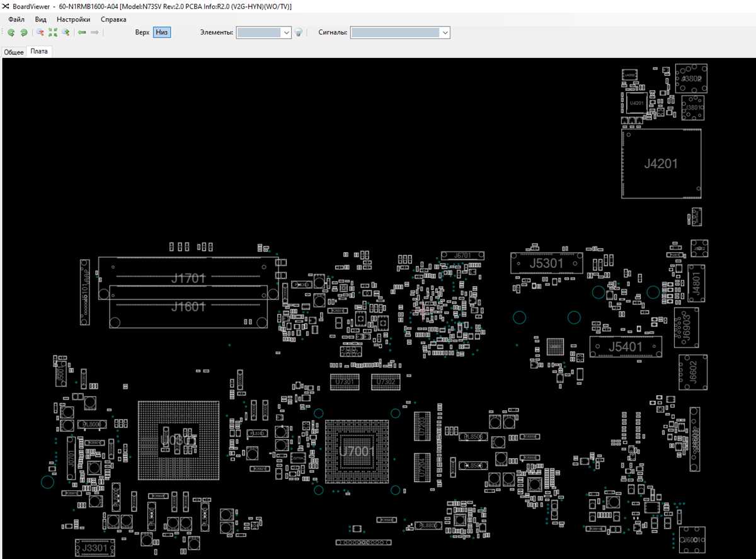
Task: Select connector J3802 at the top right
Action: pyautogui.click(x=691, y=78)
